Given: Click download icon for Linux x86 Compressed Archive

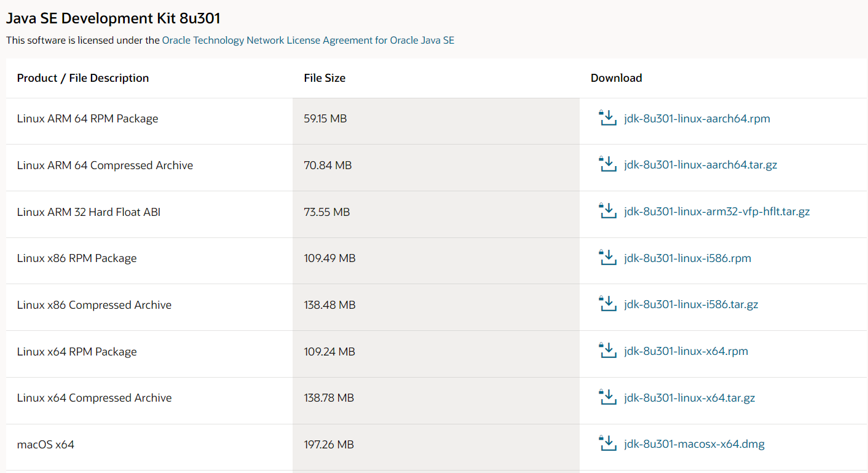Looking at the screenshot, I should (607, 304).
